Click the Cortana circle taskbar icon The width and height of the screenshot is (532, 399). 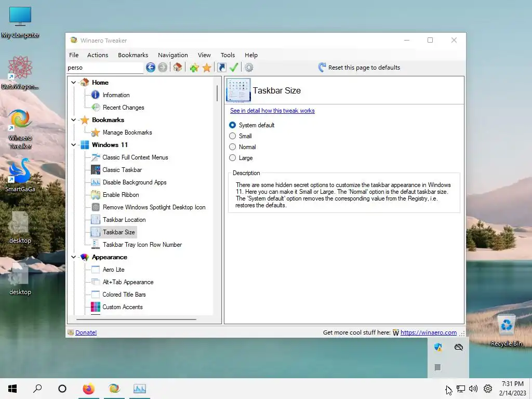coord(62,389)
